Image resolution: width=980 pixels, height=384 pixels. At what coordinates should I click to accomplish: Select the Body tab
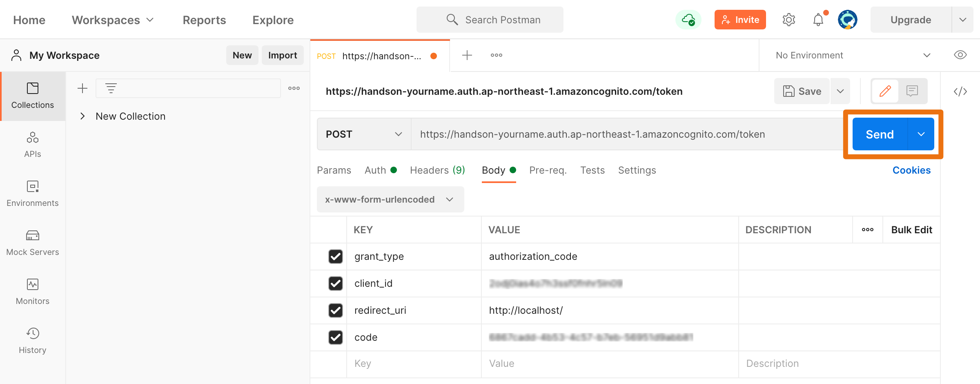click(x=499, y=170)
